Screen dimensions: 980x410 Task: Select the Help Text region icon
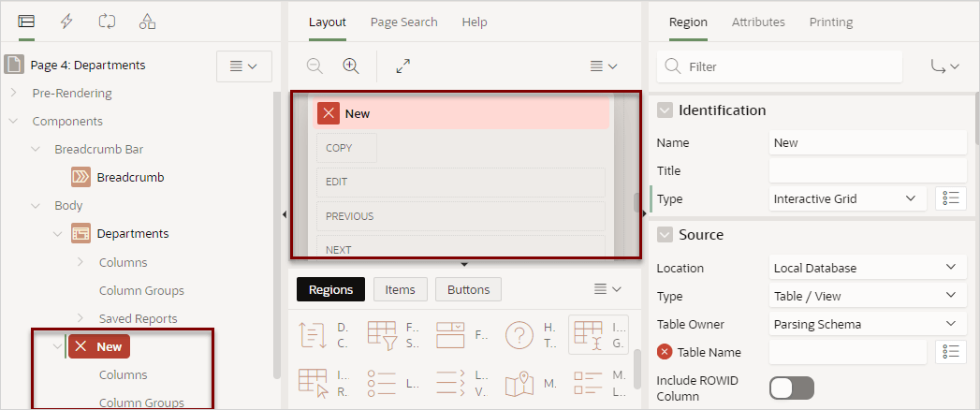click(x=519, y=334)
